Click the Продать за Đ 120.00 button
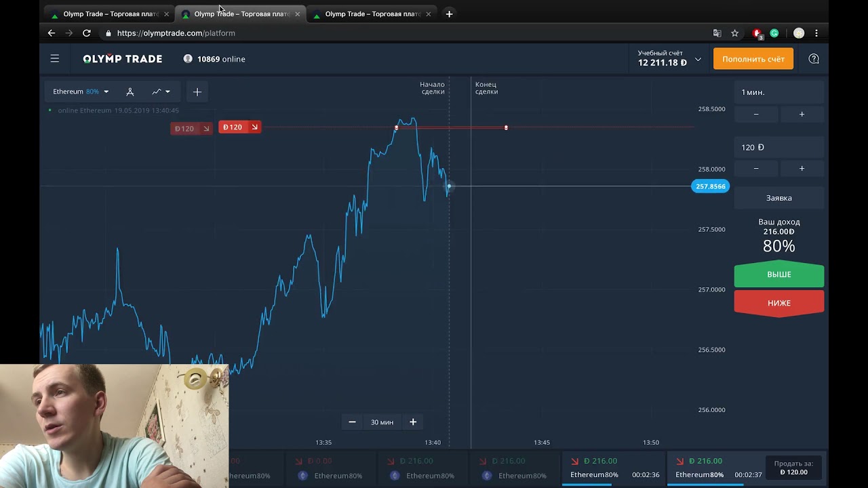Image resolution: width=868 pixels, height=488 pixels. coord(793,468)
